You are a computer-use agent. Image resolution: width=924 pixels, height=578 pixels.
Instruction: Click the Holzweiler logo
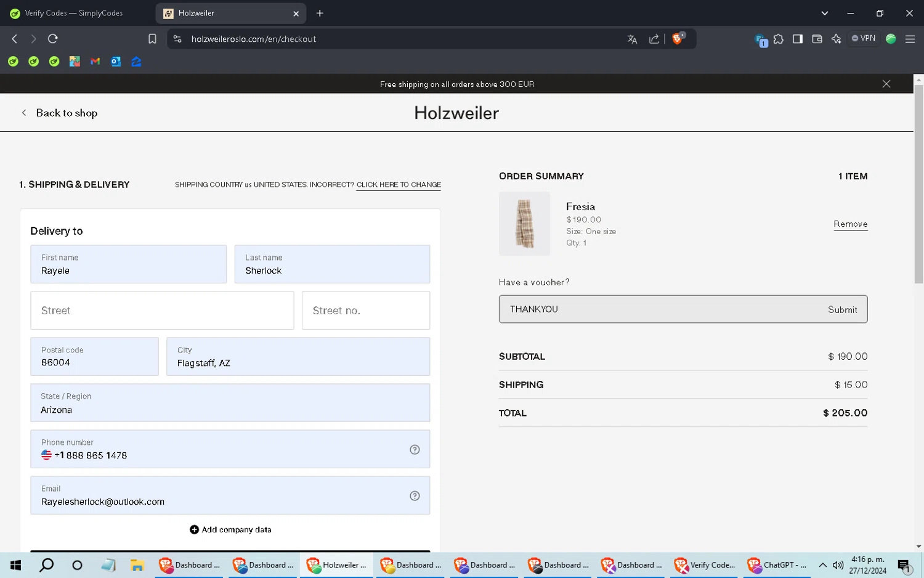pos(456,113)
